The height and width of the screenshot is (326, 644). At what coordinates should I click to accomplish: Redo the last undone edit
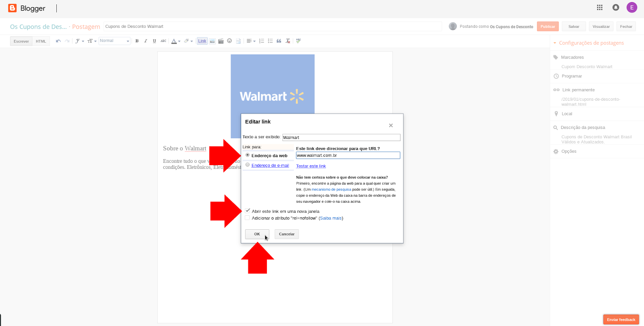point(67,41)
